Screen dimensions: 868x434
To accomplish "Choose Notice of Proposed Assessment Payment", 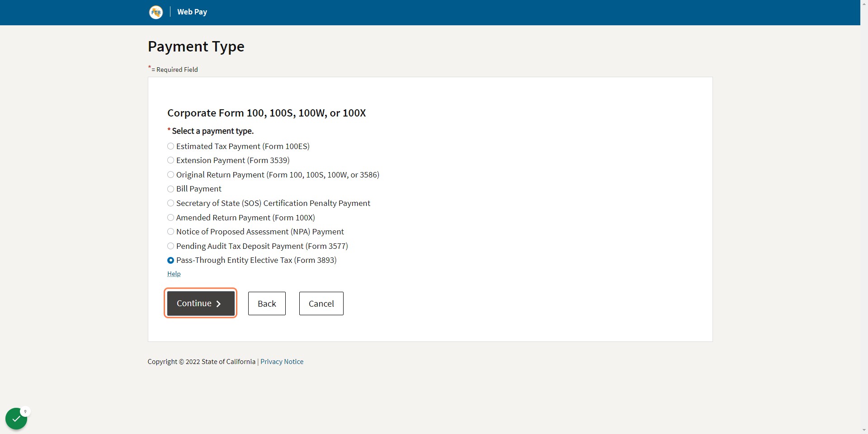I will coord(170,232).
